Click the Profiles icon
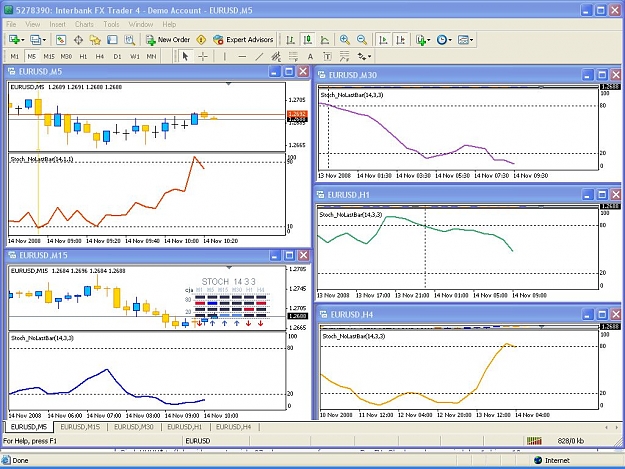 pos(35,39)
